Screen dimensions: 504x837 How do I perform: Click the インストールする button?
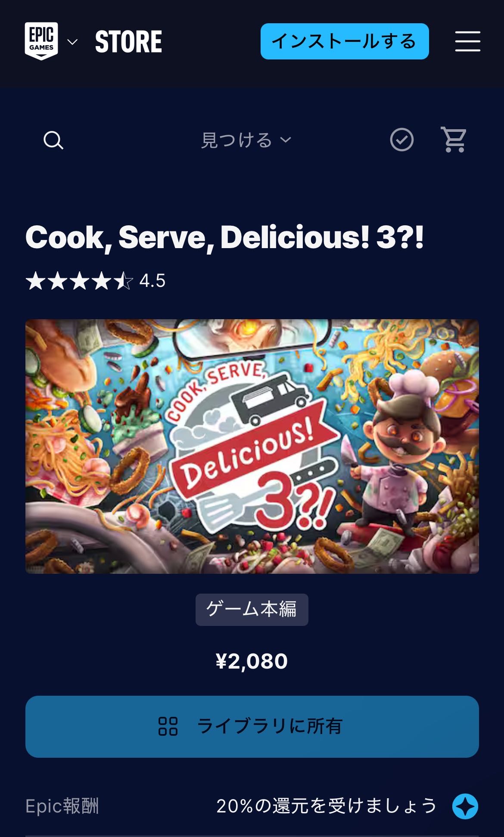tap(344, 41)
